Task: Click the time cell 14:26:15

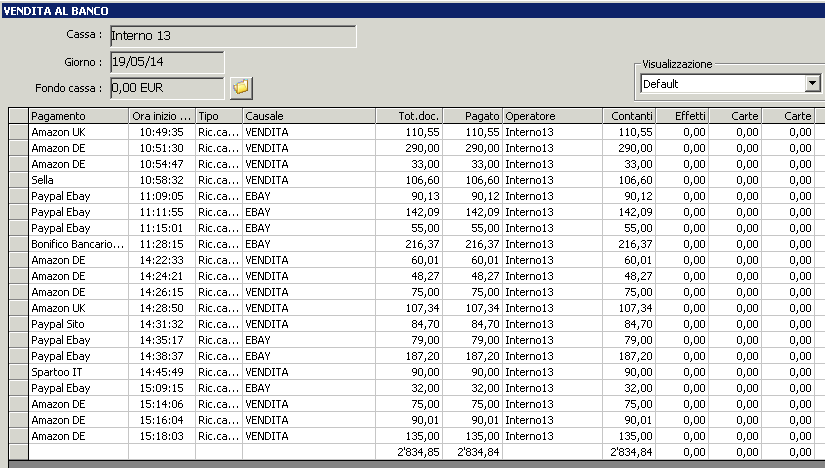Action: (x=162, y=292)
